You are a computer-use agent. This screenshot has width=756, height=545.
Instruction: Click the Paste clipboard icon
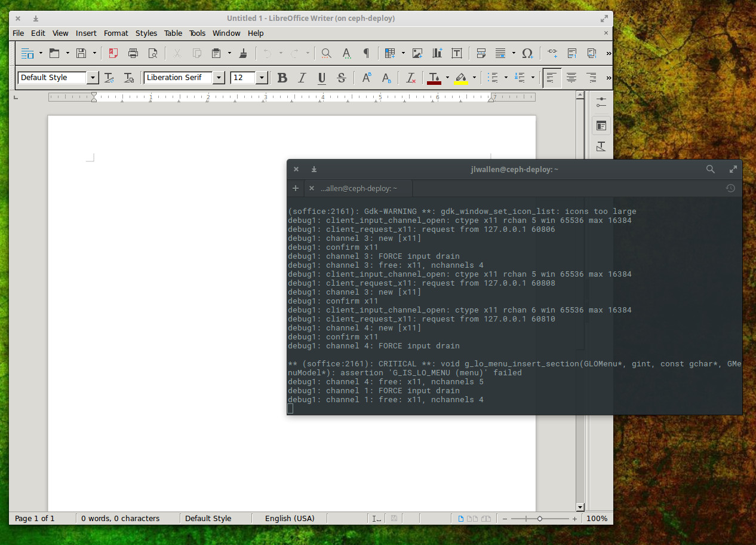click(216, 53)
